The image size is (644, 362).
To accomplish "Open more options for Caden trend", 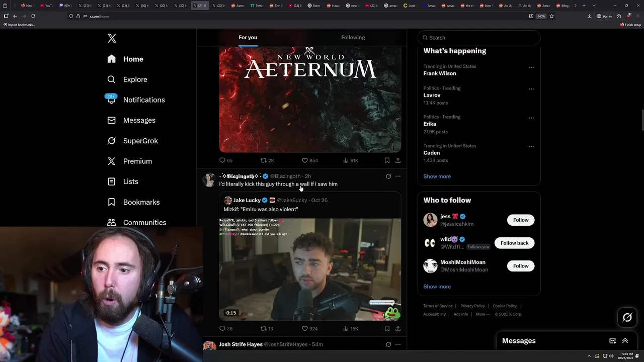I will click(531, 147).
